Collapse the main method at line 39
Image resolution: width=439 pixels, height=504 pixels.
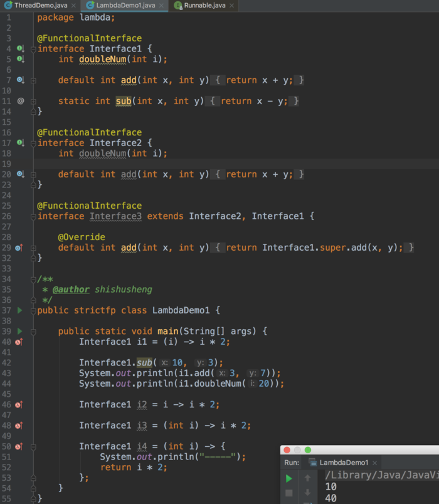tap(33, 332)
